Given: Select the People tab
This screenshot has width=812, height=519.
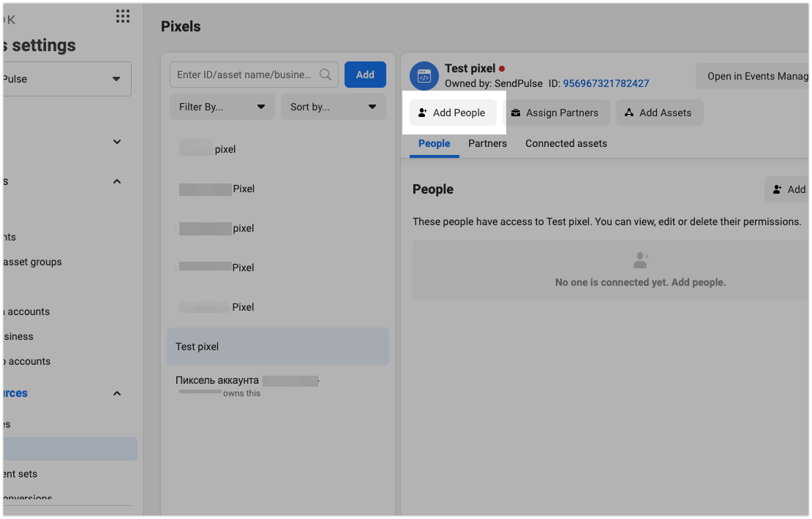Looking at the screenshot, I should 434,143.
